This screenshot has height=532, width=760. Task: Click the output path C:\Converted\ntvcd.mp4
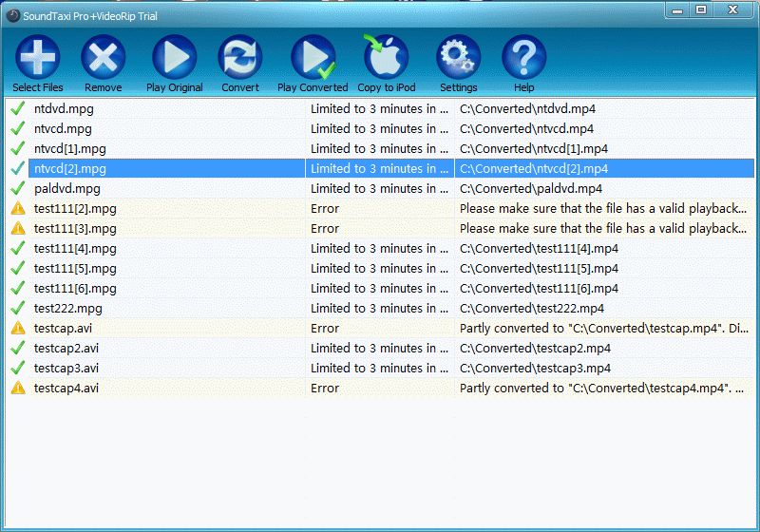click(x=527, y=129)
